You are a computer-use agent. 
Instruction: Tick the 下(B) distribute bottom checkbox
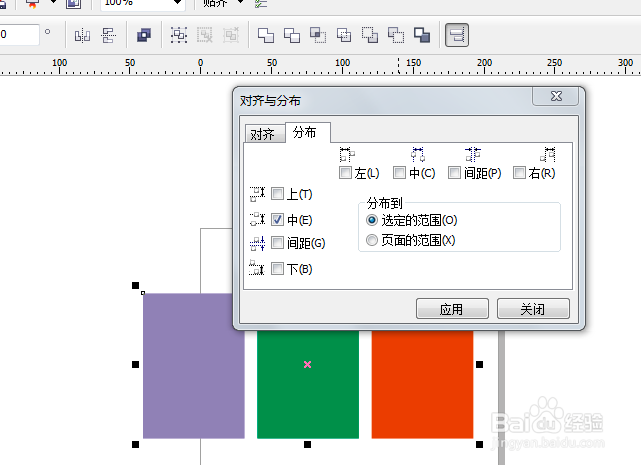pyautogui.click(x=277, y=269)
